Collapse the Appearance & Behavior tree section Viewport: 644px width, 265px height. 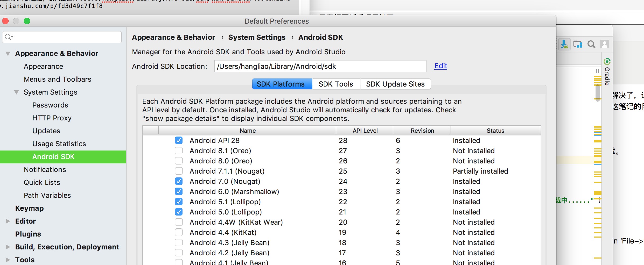(x=8, y=53)
